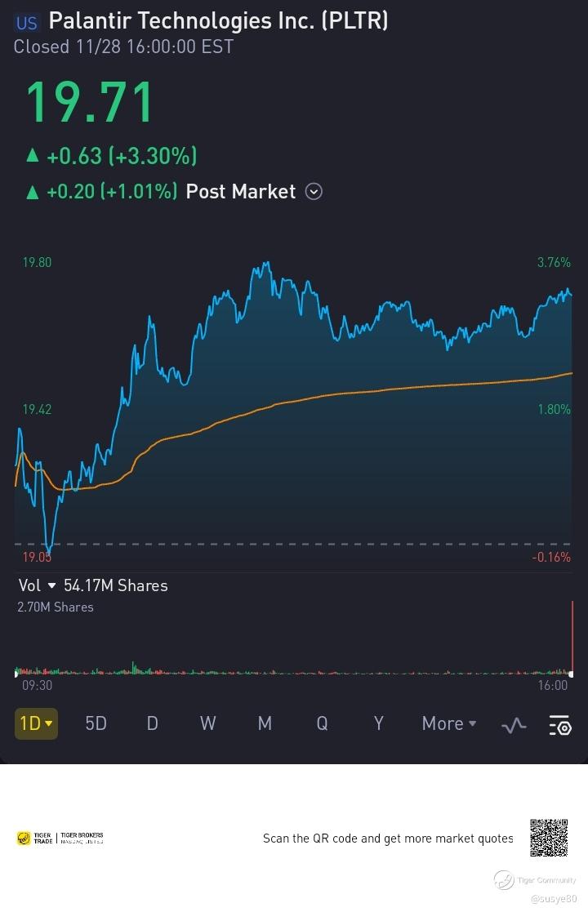
Task: Open the chart indicators wave icon
Action: pyautogui.click(x=514, y=724)
